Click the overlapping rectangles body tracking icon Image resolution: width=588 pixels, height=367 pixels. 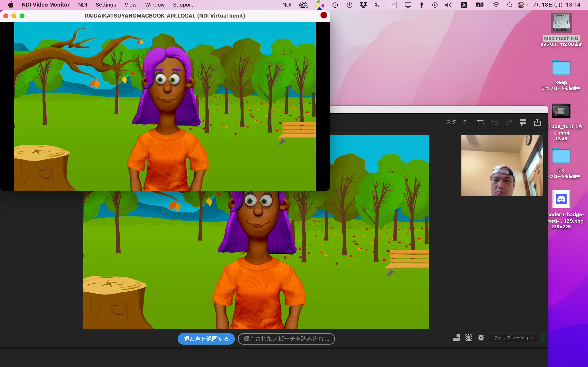456,338
